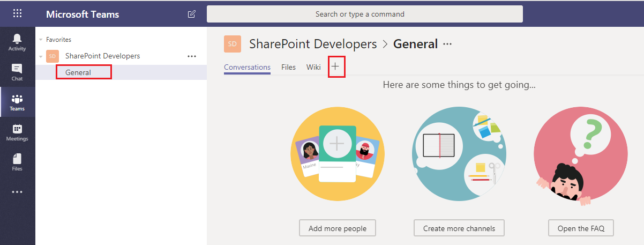Switch to the Files tab

tap(288, 67)
